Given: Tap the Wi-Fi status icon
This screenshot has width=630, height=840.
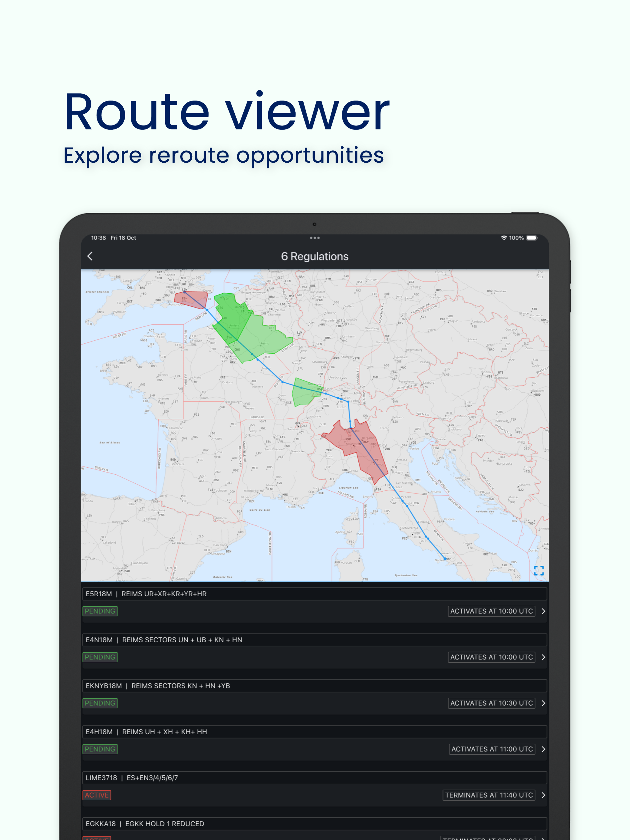Looking at the screenshot, I should [x=504, y=238].
